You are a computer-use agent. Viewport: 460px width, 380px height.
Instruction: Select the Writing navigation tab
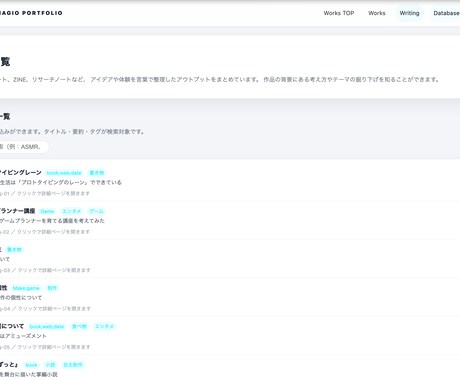click(x=409, y=13)
